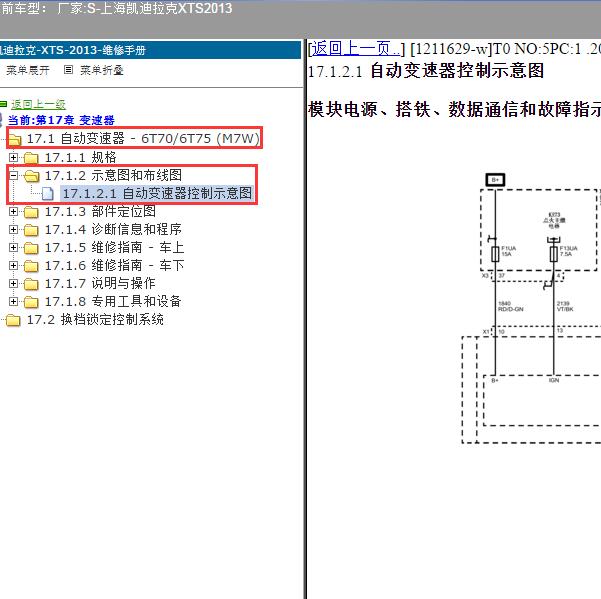Select 17.1.5 维修指南 - 车上 entry
Viewport: 601px width, 599px height.
(114, 247)
